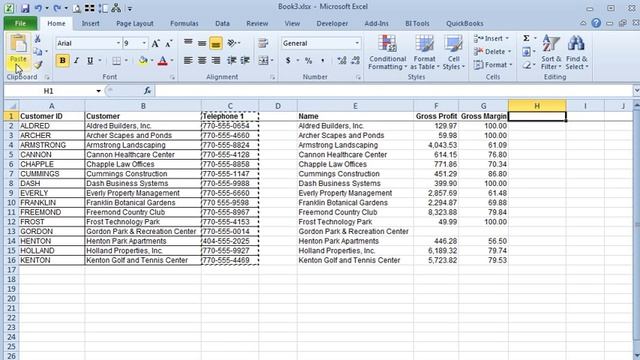Open Find & Select dropdown
This screenshot has height=360, width=640.
576,53
